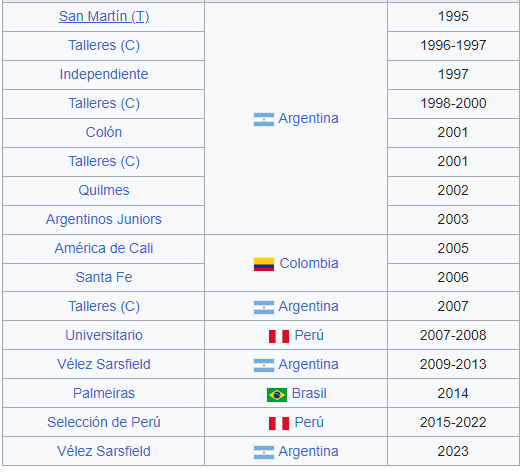Click the Perú flag beside Universitario
This screenshot has width=528, height=472.
279,336
